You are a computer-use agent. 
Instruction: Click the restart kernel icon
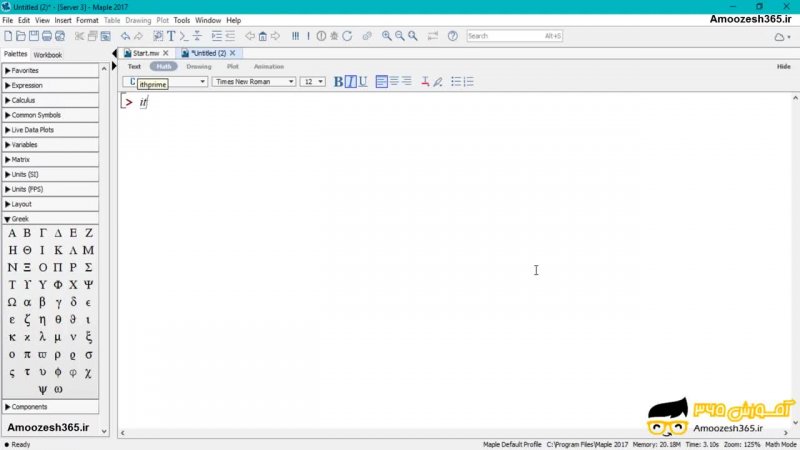click(x=347, y=36)
